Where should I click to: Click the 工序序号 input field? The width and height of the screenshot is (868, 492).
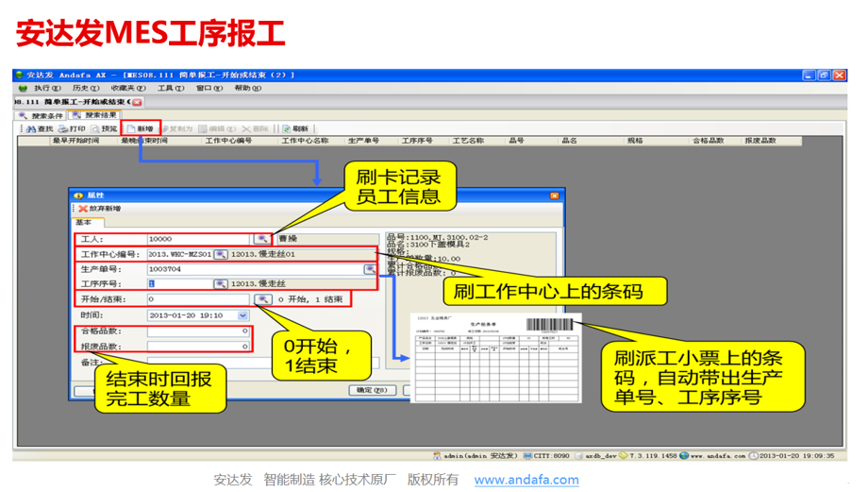click(x=180, y=283)
